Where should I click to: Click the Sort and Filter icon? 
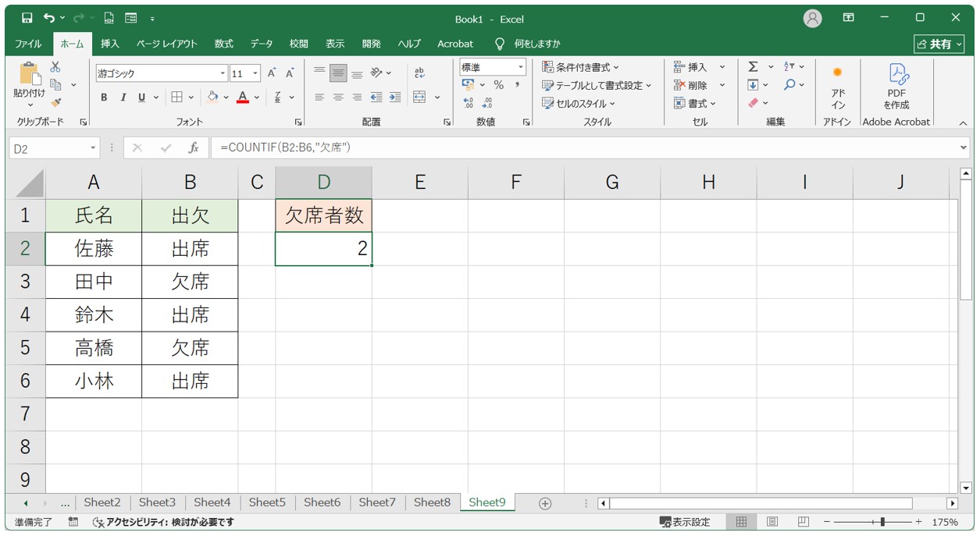[x=789, y=67]
